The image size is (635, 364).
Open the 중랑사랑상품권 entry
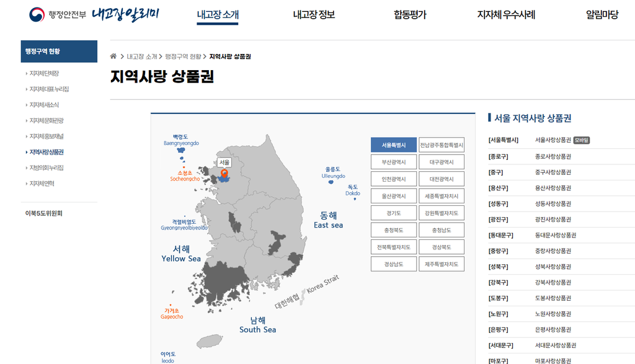[553, 251]
